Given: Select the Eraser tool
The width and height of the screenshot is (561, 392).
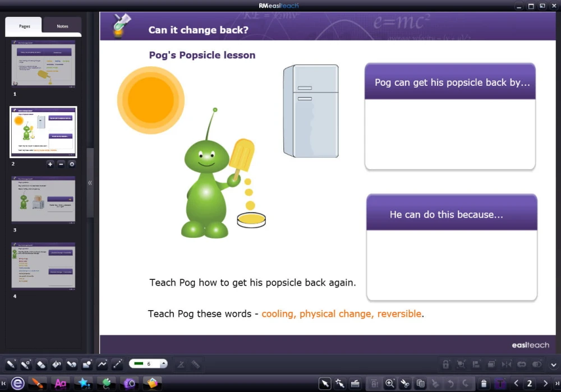Looking at the screenshot, I should click(41, 365).
